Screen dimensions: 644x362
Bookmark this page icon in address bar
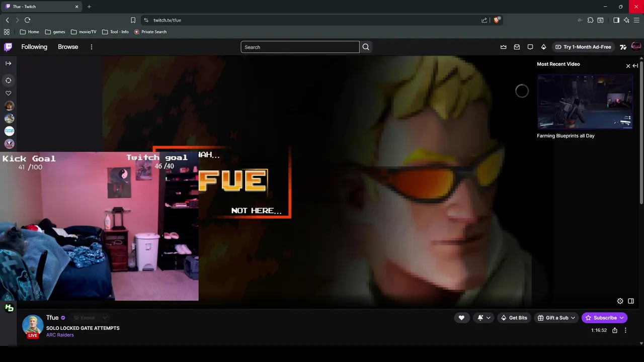(x=133, y=20)
